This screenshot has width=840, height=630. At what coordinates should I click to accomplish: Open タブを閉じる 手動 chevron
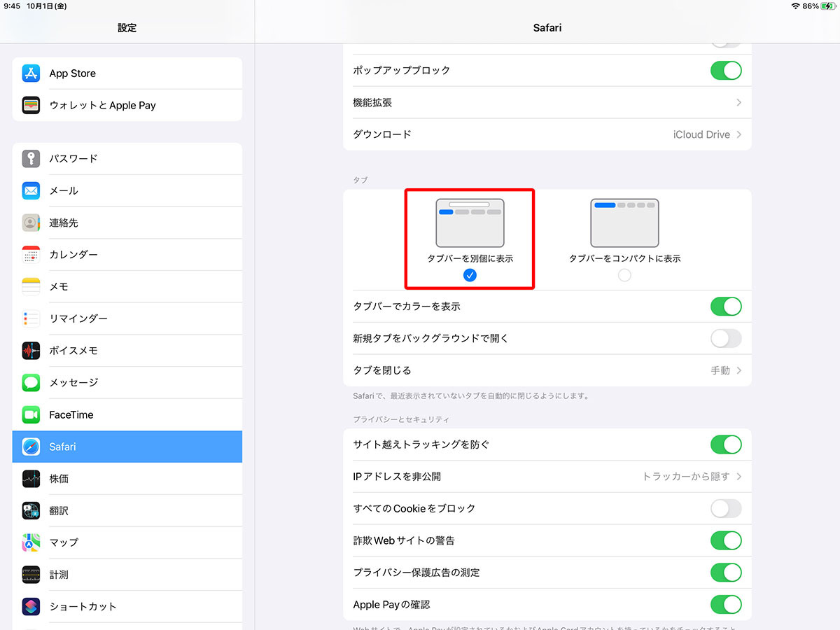[739, 370]
